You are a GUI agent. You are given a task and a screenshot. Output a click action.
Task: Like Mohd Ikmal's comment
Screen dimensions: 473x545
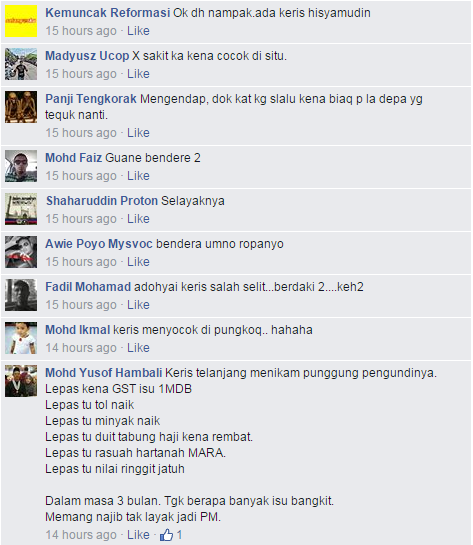pos(138,348)
